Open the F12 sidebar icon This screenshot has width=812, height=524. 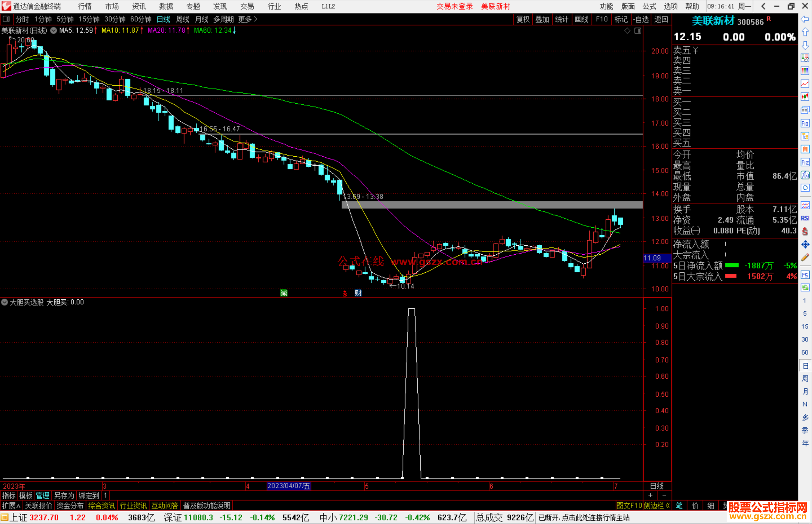pyautogui.click(x=805, y=162)
